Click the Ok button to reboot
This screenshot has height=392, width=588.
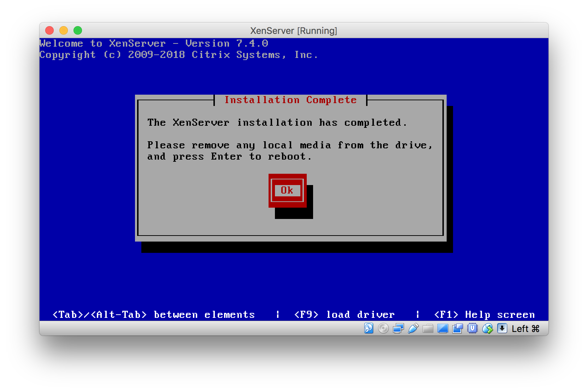[287, 191]
